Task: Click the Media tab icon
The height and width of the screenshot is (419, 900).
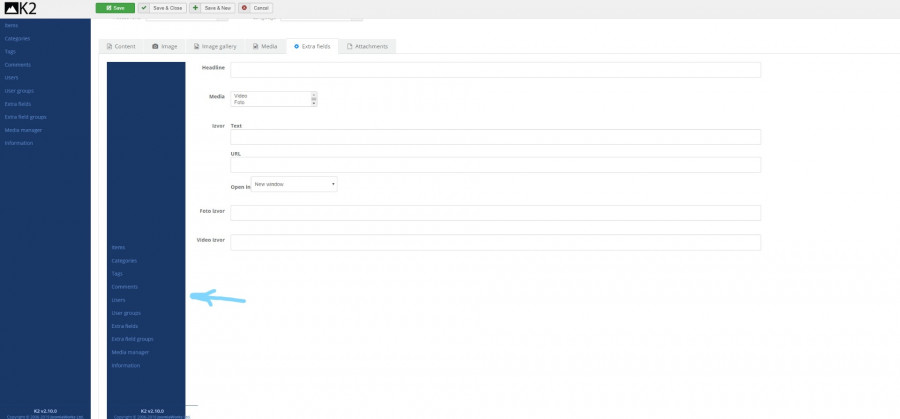Action: (255, 46)
